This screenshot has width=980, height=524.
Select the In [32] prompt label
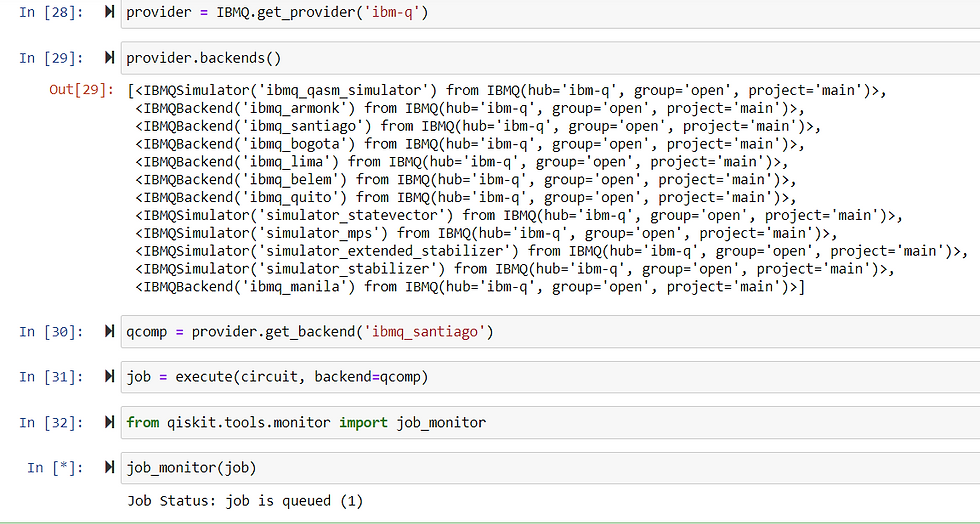coord(51,423)
